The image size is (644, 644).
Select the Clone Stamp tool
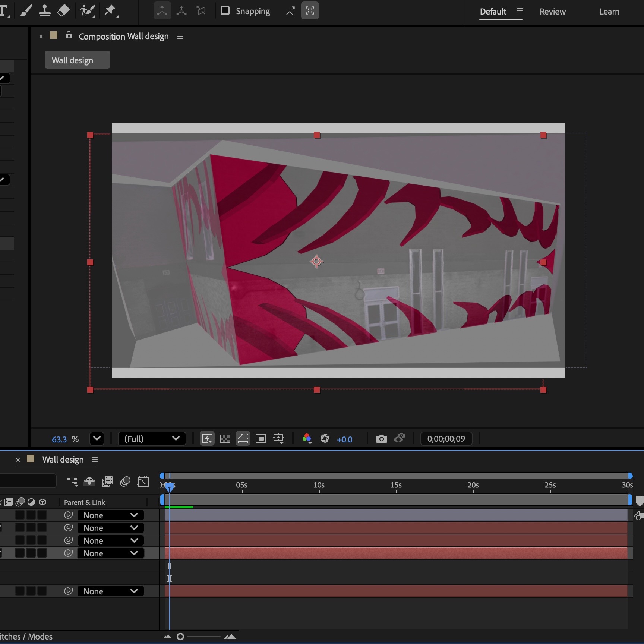[45, 10]
